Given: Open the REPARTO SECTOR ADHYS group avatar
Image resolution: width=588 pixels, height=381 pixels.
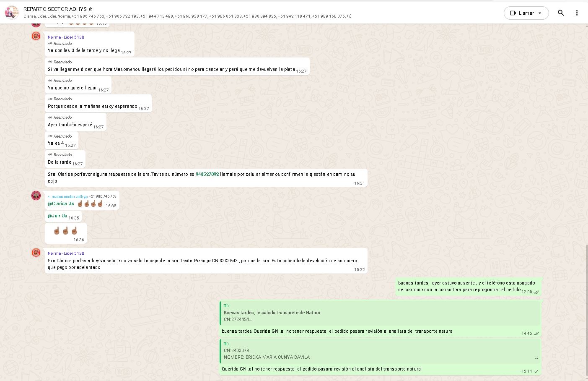Looking at the screenshot, I should coord(12,12).
